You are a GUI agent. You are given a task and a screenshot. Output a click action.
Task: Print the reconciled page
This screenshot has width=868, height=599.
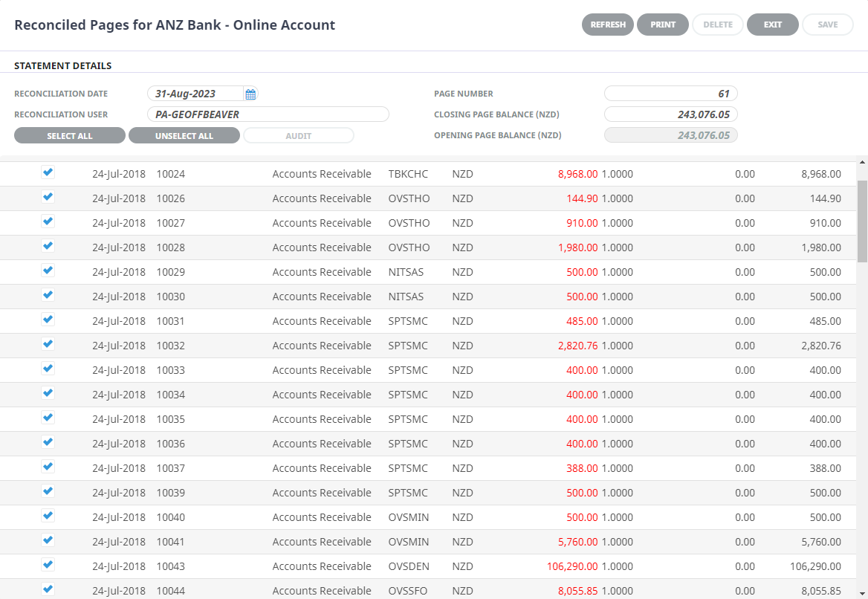coord(663,25)
